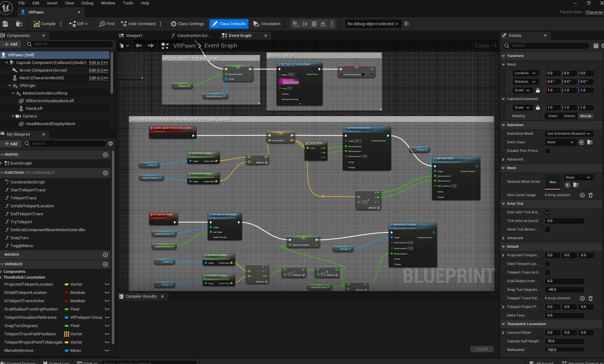This screenshot has height=364, width=604.
Task: Toggle Hide Unrelated nodes
Action: tap(138, 24)
